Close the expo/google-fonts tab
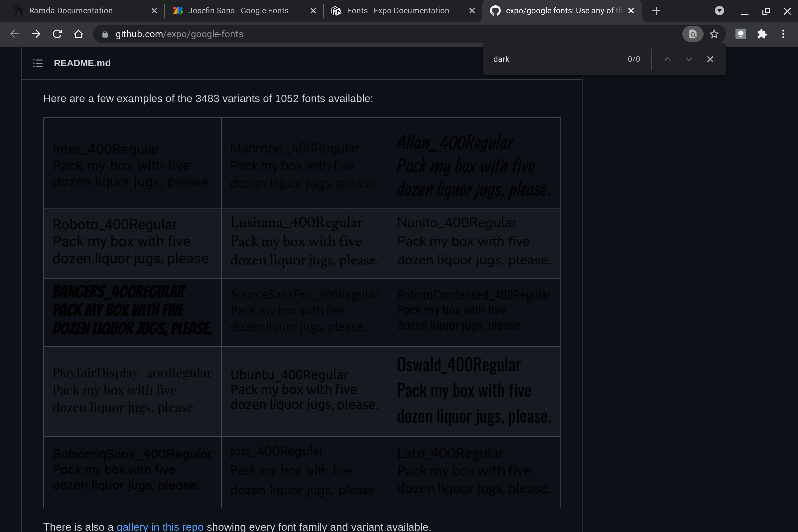The height and width of the screenshot is (532, 798). tap(631, 11)
